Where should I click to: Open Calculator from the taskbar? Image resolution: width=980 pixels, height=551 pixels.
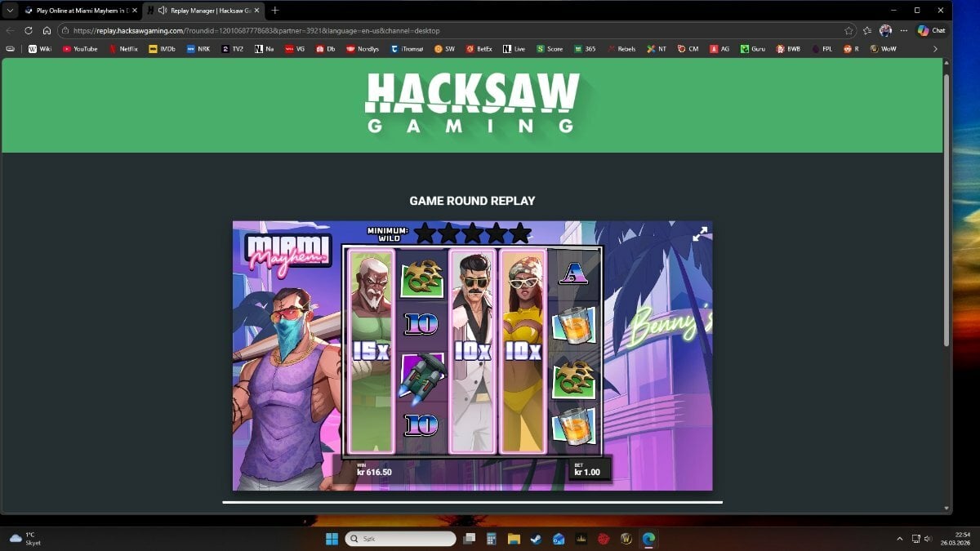pyautogui.click(x=492, y=539)
